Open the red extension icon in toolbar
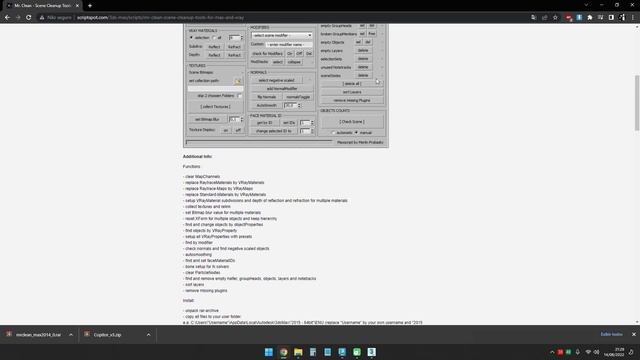The image size is (640, 360). [569, 18]
